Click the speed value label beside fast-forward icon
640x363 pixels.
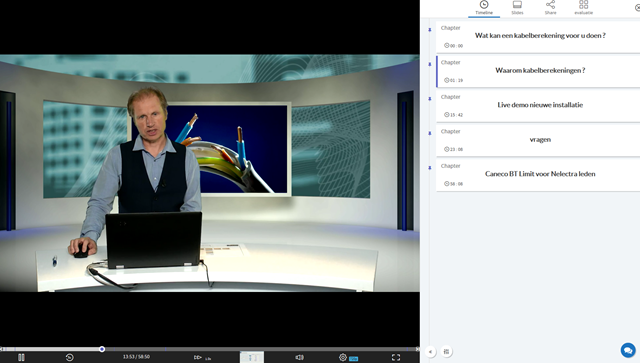coord(208,359)
